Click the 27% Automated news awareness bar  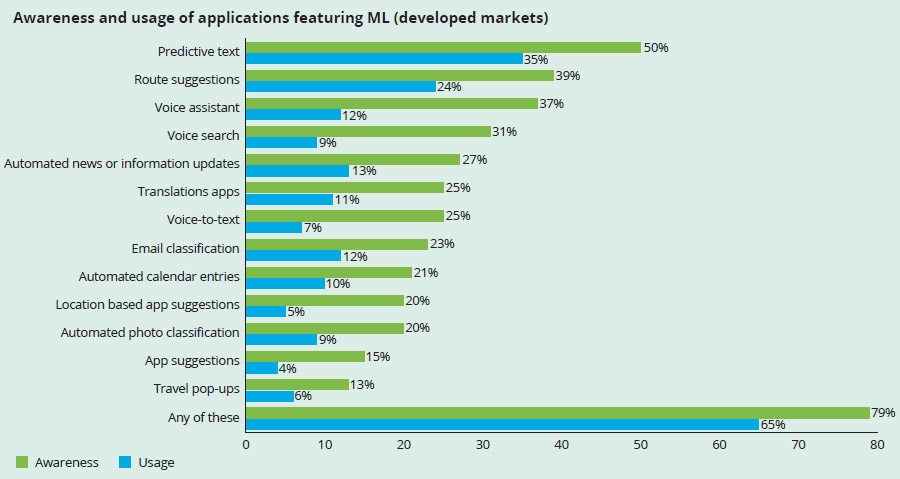(353, 159)
